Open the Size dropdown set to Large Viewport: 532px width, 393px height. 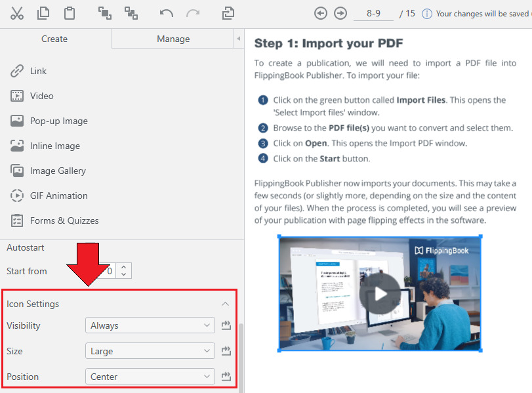pos(150,351)
